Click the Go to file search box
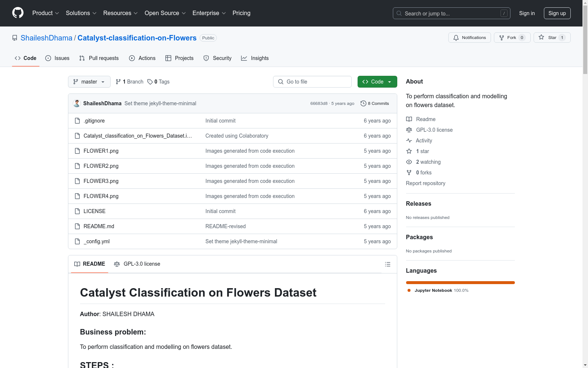588x368 pixels. (312, 82)
